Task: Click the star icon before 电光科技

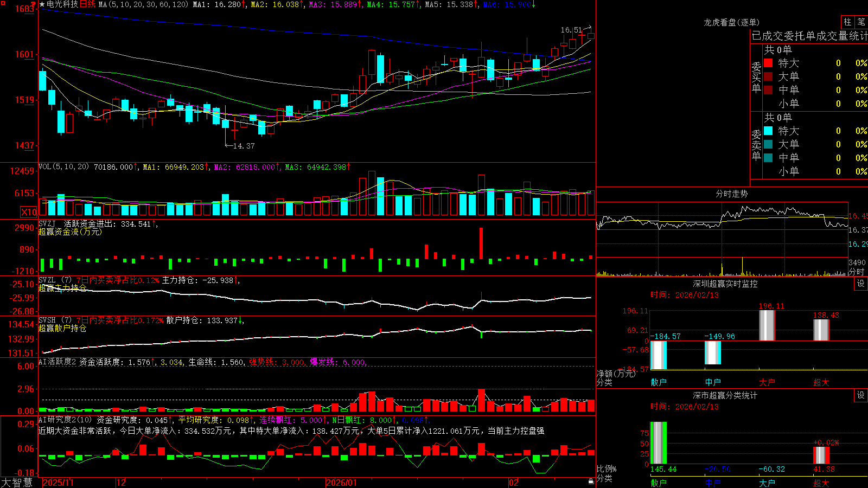Action: click(42, 4)
